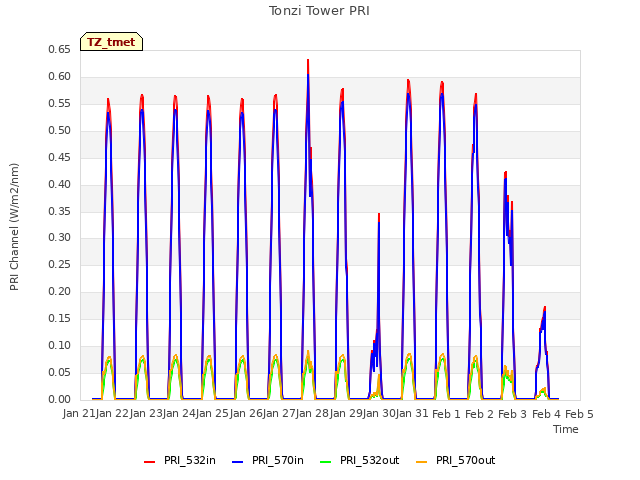The width and height of the screenshot is (640, 480).
Task: Click the Jan 27 x-axis tick label
Action: tap(279, 414)
